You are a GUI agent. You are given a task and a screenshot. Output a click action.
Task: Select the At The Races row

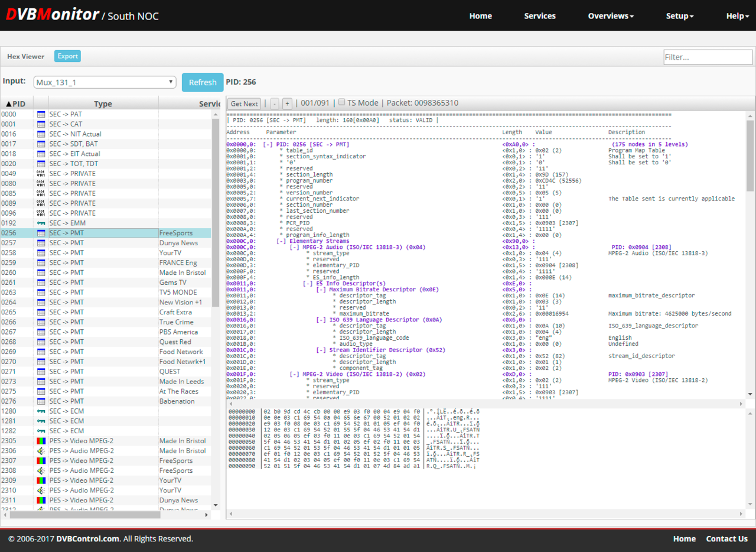click(105, 391)
